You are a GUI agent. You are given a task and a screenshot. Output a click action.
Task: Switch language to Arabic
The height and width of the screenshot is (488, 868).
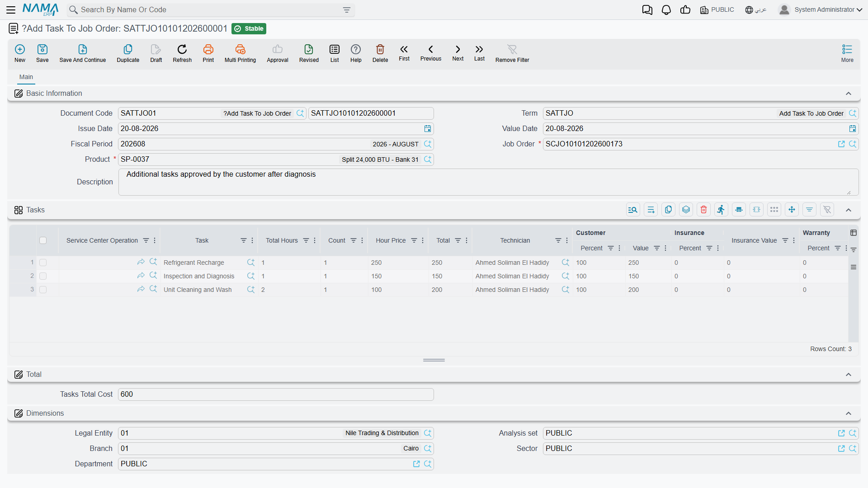pos(755,9)
